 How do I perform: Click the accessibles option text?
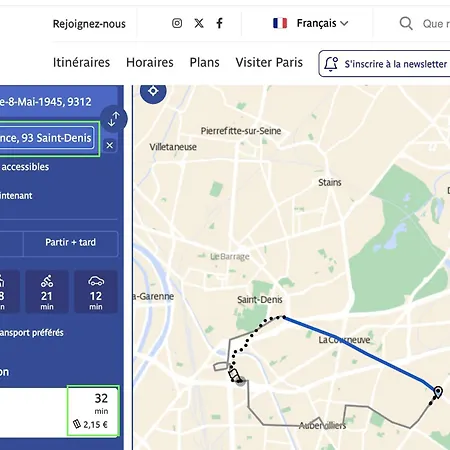coord(25,167)
